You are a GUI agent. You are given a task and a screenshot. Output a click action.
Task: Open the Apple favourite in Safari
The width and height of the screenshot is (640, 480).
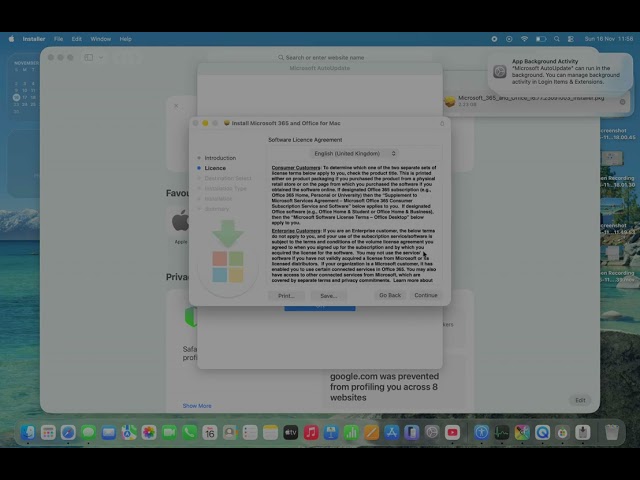pos(180,226)
